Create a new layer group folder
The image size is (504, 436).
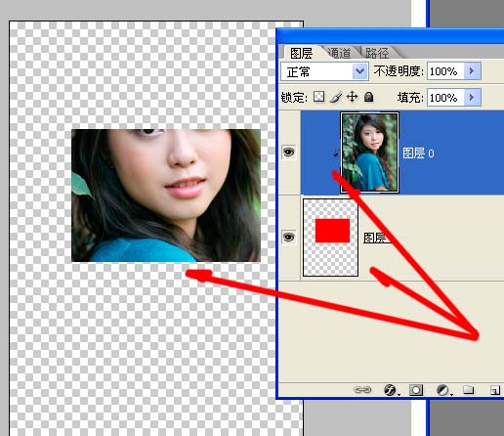tap(468, 389)
